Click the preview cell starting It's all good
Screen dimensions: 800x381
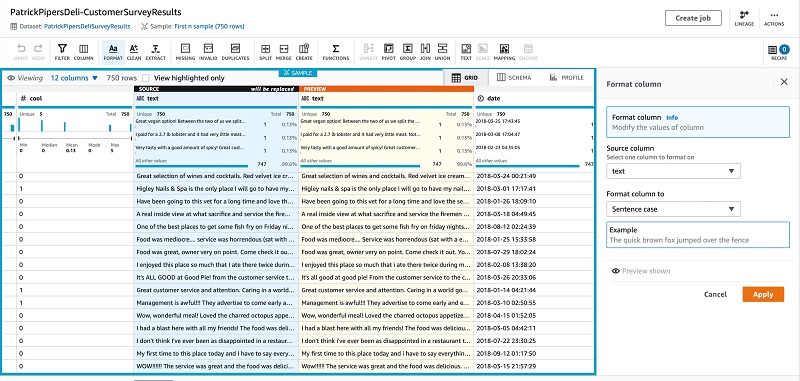click(x=386, y=277)
